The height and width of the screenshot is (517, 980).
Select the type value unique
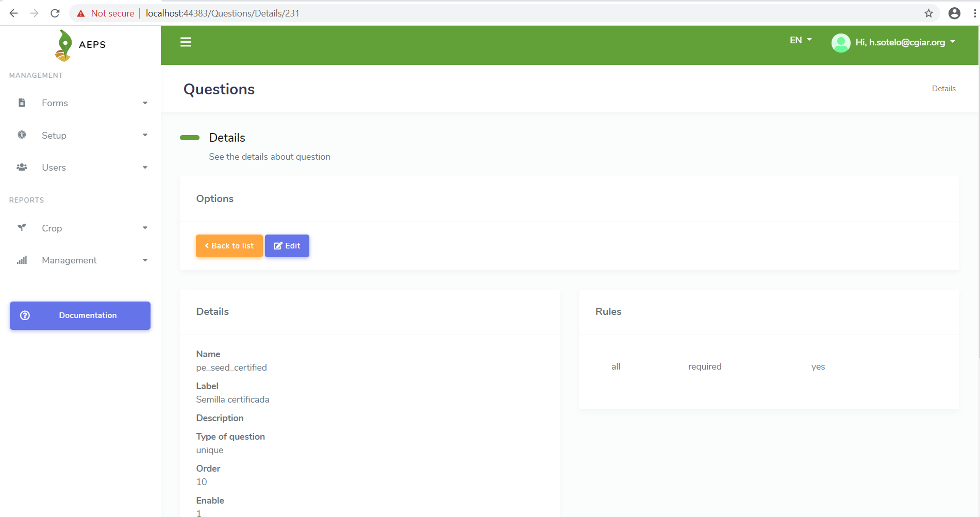pos(210,450)
